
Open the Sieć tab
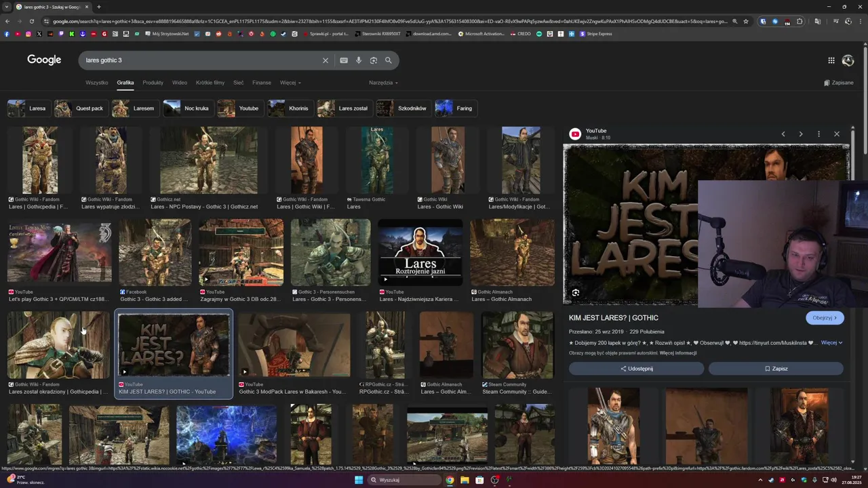tap(239, 83)
